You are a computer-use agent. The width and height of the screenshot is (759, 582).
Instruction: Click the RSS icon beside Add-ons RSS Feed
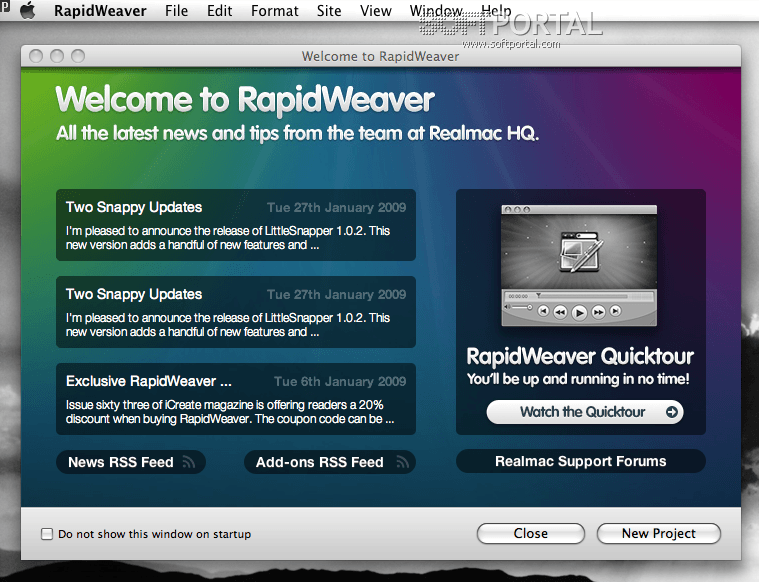(x=403, y=462)
